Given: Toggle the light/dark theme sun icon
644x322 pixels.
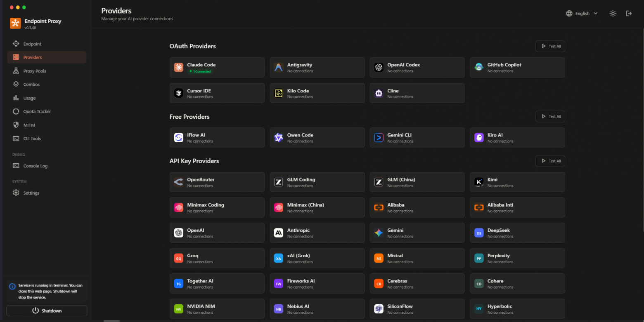Looking at the screenshot, I should (613, 14).
